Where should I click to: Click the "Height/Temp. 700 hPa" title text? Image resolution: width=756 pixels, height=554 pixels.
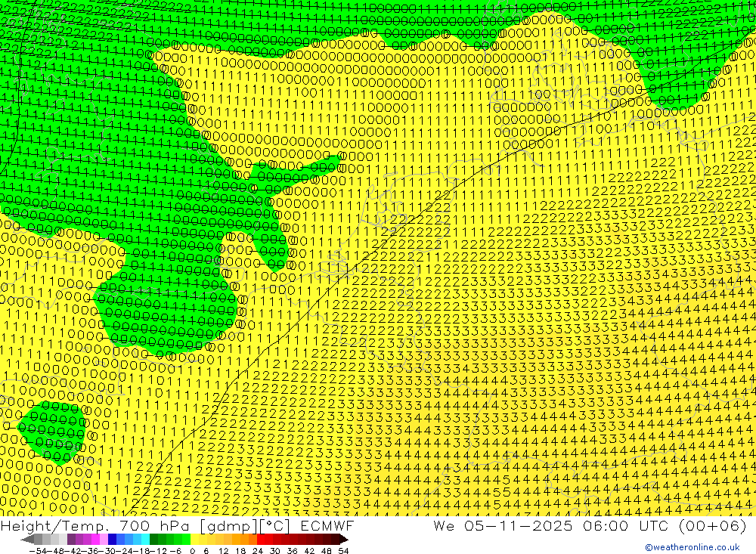[x=95, y=526]
